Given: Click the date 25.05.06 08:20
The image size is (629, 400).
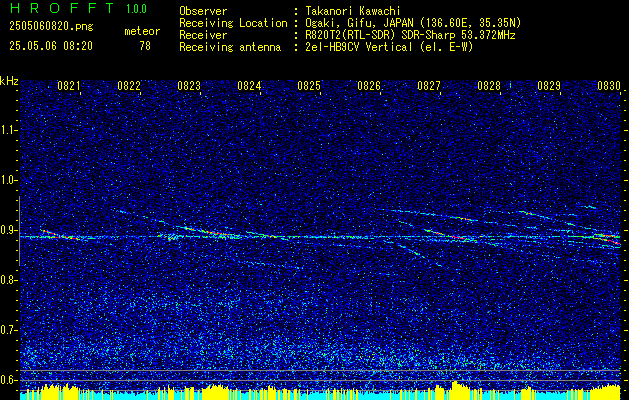Looking at the screenshot, I should 51,46.
